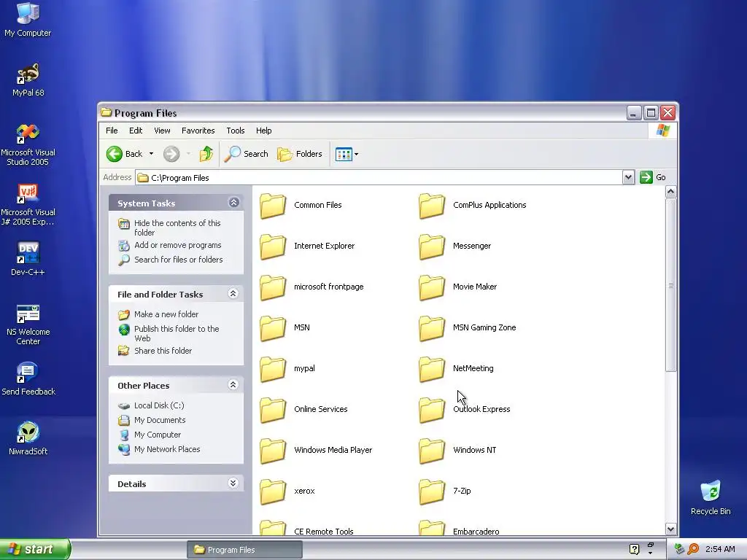Open the Help menu

click(x=263, y=131)
